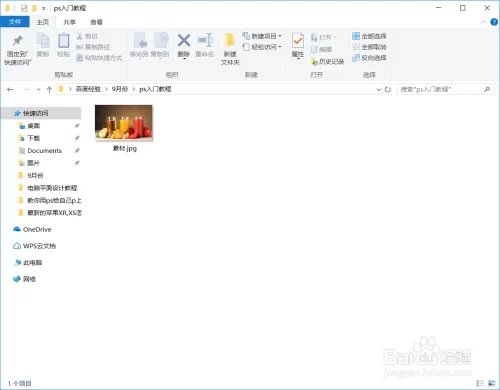Click the Cut scissors option
Image resolution: width=500 pixels, height=390 pixels.
coord(87,36)
